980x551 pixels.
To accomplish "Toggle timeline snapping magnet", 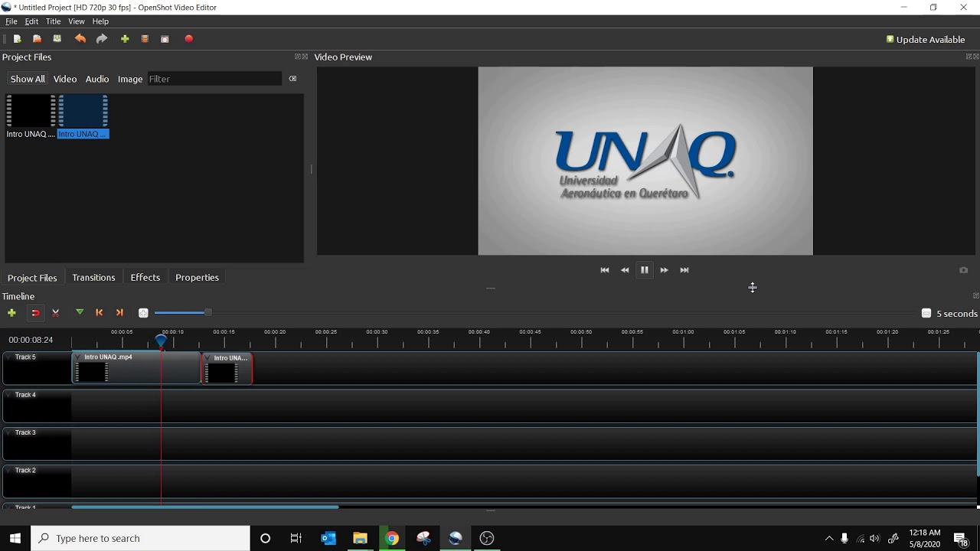I will 35,313.
